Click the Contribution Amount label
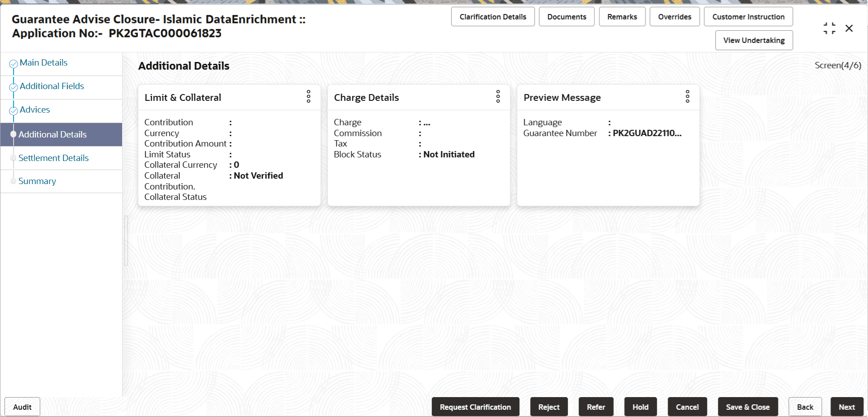Image resolution: width=868 pixels, height=417 pixels. pyautogui.click(x=185, y=144)
